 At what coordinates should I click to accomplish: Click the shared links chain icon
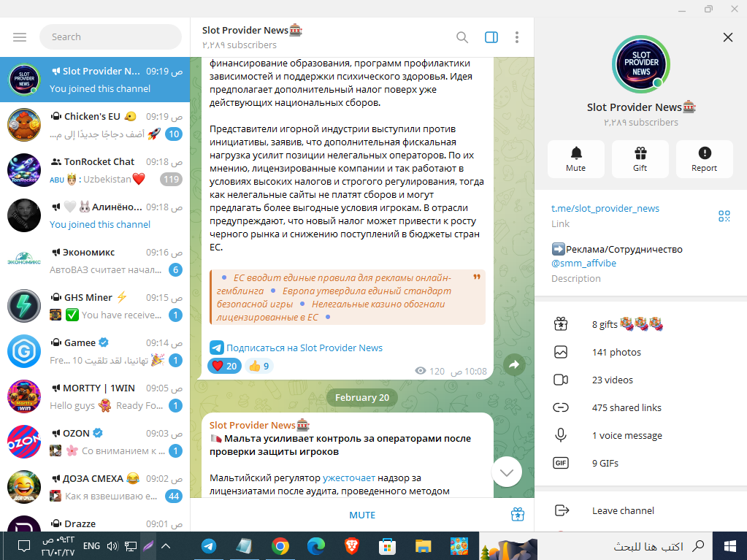[x=561, y=407]
